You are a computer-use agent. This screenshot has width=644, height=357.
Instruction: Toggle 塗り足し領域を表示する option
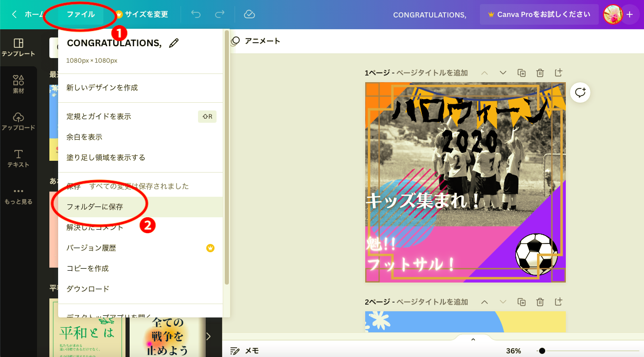coord(106,158)
